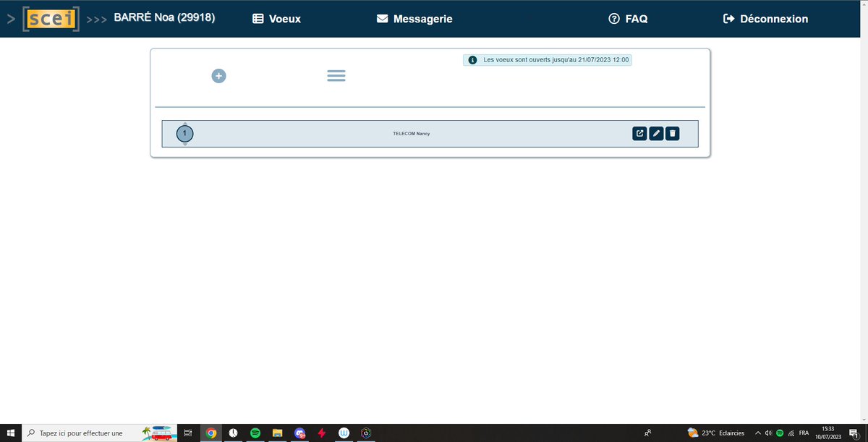Change the FRA input language

(804, 433)
